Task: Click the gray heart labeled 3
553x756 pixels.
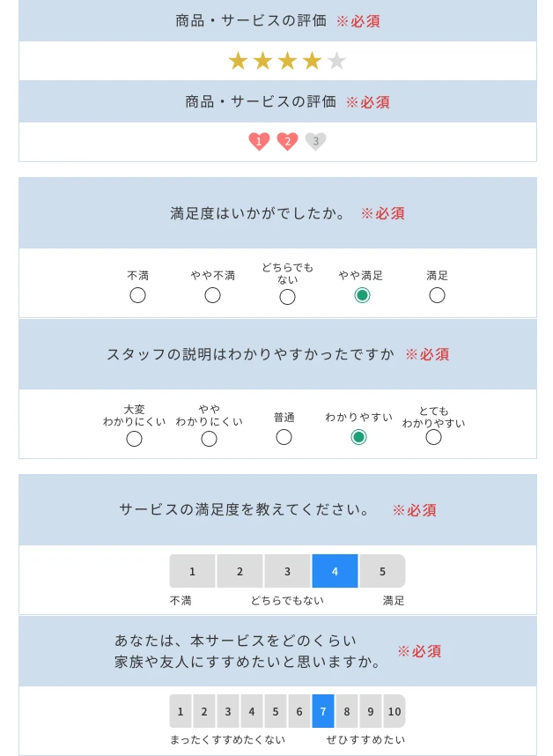Action: [x=316, y=141]
